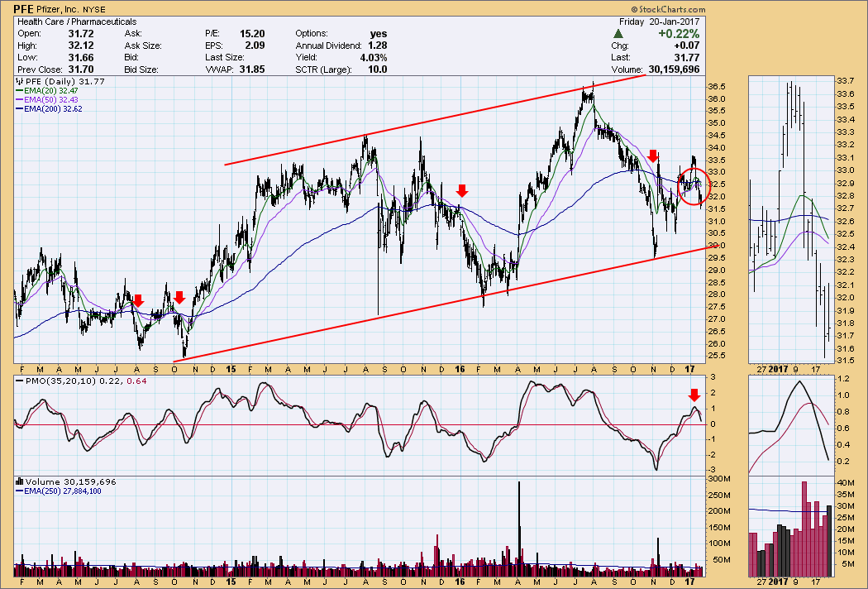Click the EMA(50) 32.43 legend entry
Screen dimensions: 868x589
47,100
